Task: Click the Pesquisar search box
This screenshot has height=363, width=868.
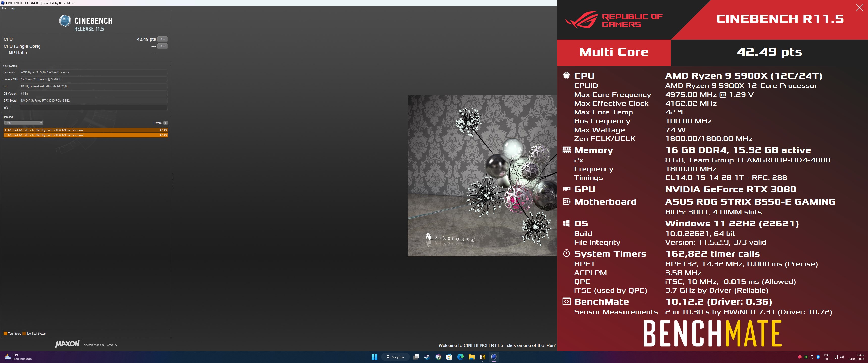Action: click(395, 357)
